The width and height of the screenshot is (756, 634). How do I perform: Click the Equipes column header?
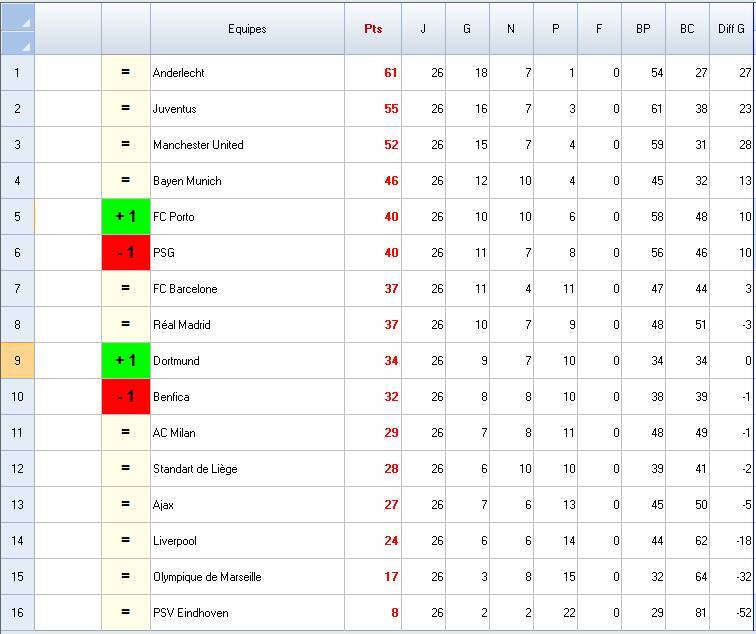247,29
